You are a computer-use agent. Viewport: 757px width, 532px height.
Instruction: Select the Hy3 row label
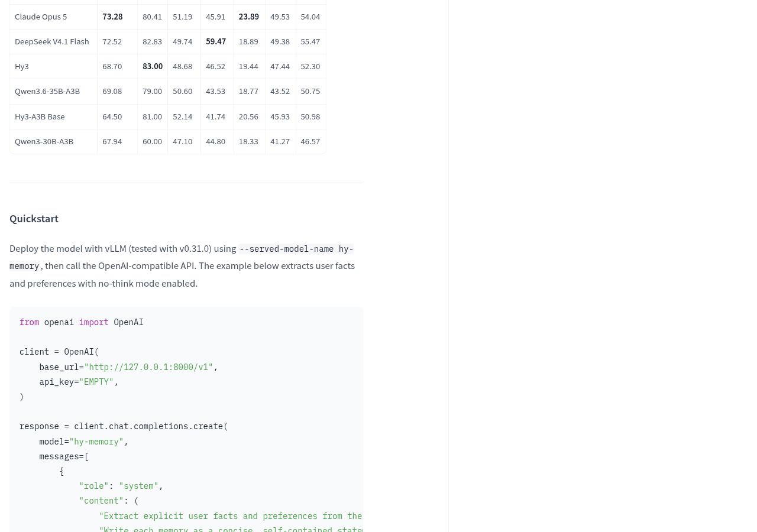[x=22, y=66]
